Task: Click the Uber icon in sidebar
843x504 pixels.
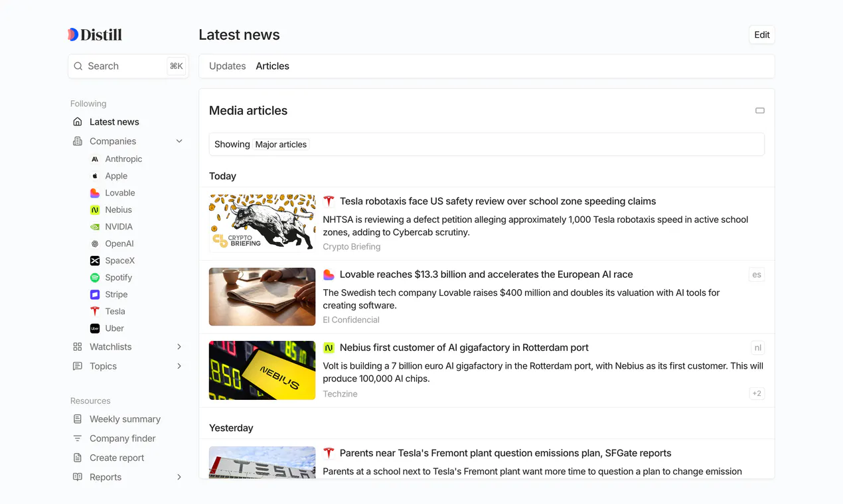Action: tap(95, 328)
